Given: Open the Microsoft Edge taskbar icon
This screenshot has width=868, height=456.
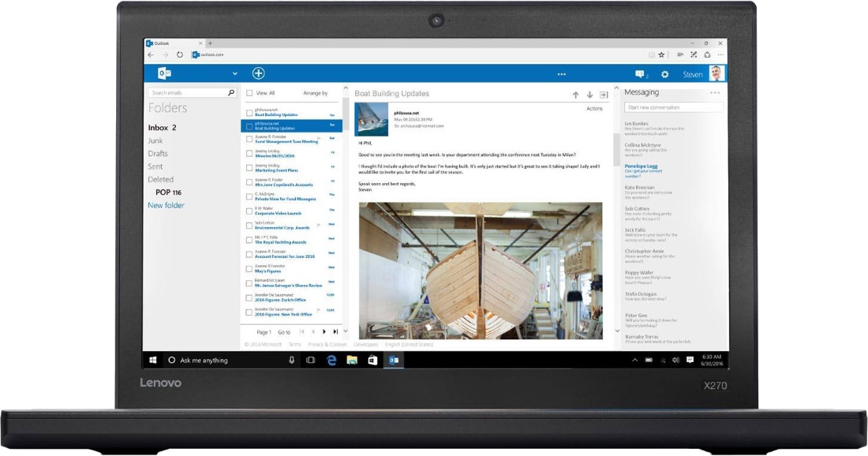Looking at the screenshot, I should [x=331, y=360].
